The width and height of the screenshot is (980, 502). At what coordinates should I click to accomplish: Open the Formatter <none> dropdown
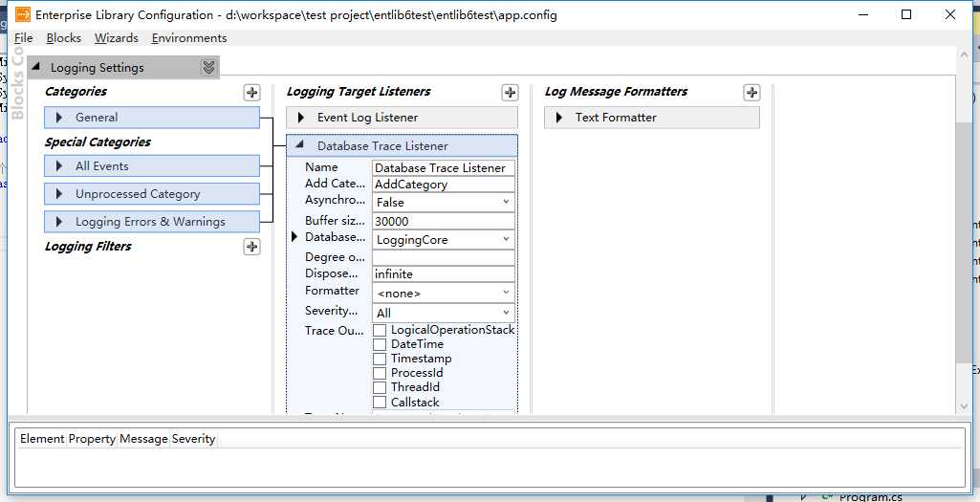coord(444,293)
